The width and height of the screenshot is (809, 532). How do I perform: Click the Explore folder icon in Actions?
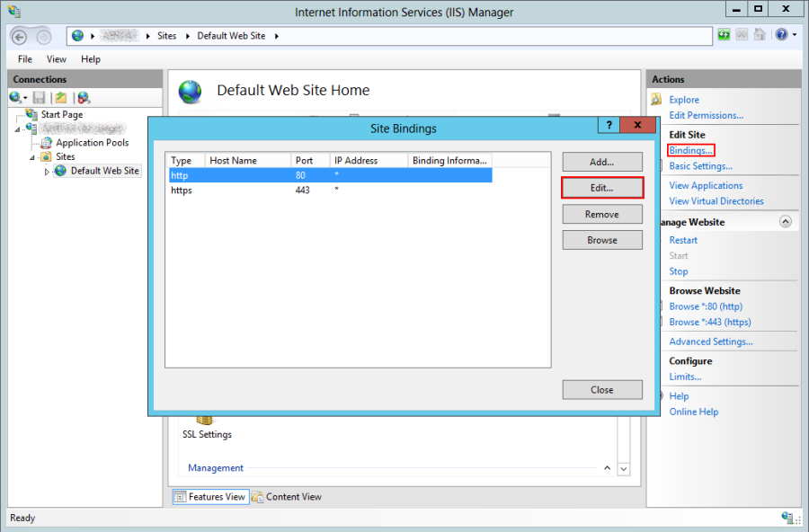tap(656, 99)
